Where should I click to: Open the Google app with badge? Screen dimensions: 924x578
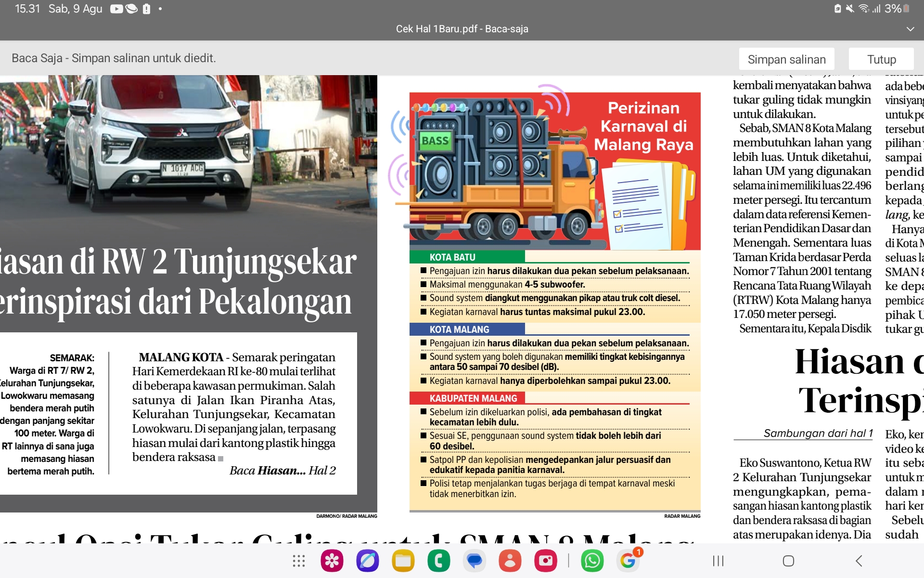(628, 561)
